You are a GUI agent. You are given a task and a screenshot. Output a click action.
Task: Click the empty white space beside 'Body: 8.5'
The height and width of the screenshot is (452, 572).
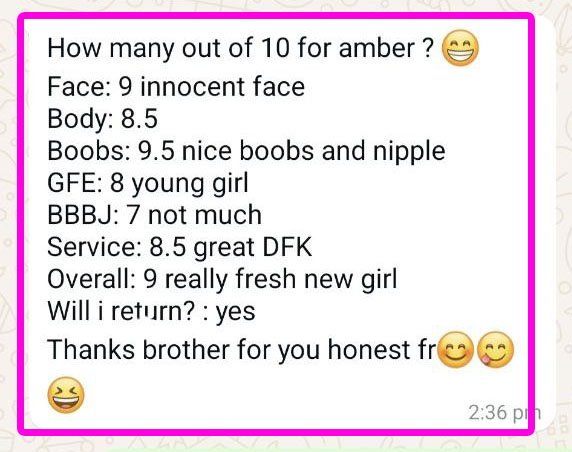point(328,119)
